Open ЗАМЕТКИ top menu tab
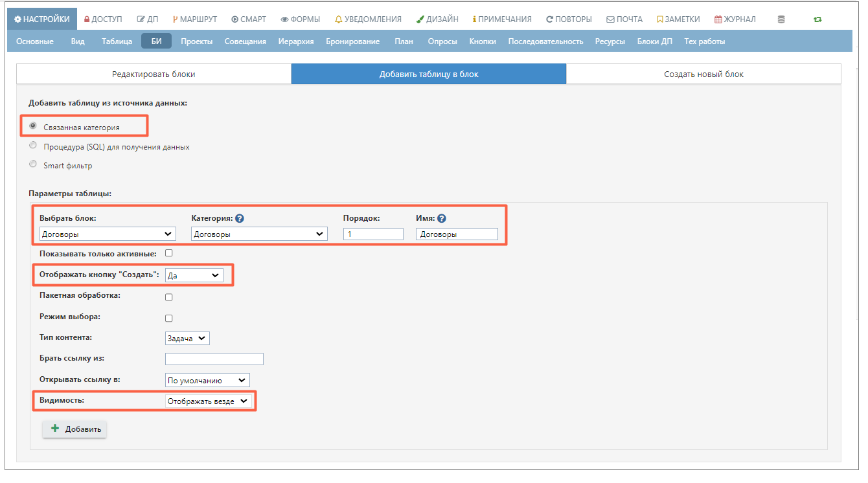Viewport: 868px width, 483px height. coord(678,19)
